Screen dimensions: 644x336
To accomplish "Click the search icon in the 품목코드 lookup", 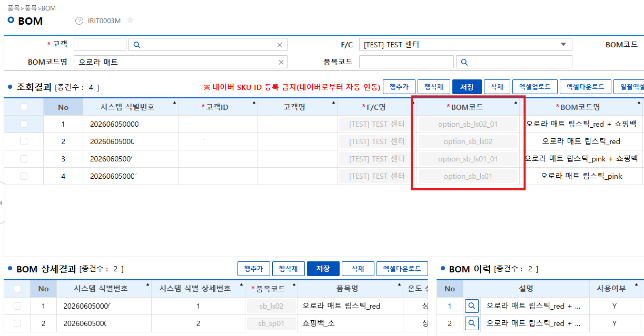I will coord(464,62).
